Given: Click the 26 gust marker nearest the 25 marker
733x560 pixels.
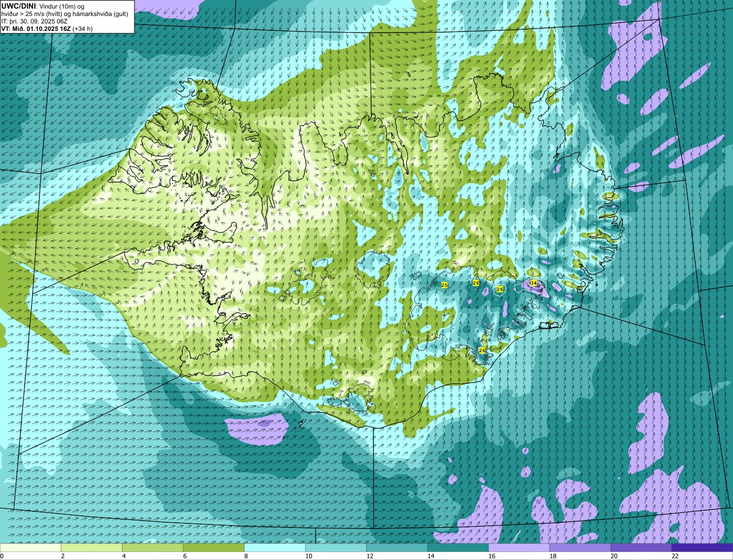Looking at the screenshot, I should [x=476, y=283].
